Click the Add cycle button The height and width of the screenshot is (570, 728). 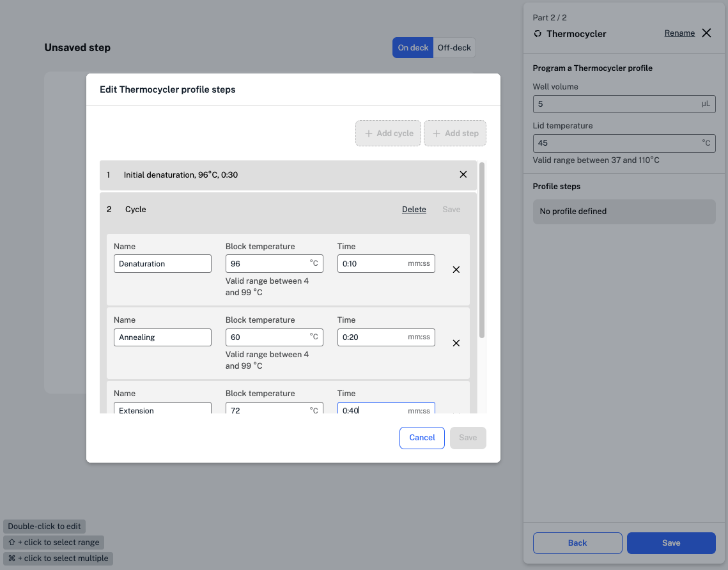389,134
